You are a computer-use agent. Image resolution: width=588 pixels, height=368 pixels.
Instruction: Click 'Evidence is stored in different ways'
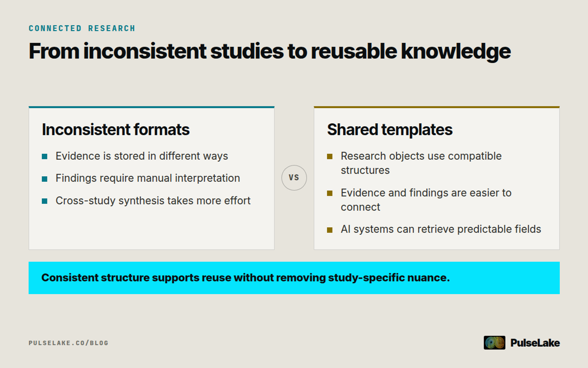coord(142,156)
